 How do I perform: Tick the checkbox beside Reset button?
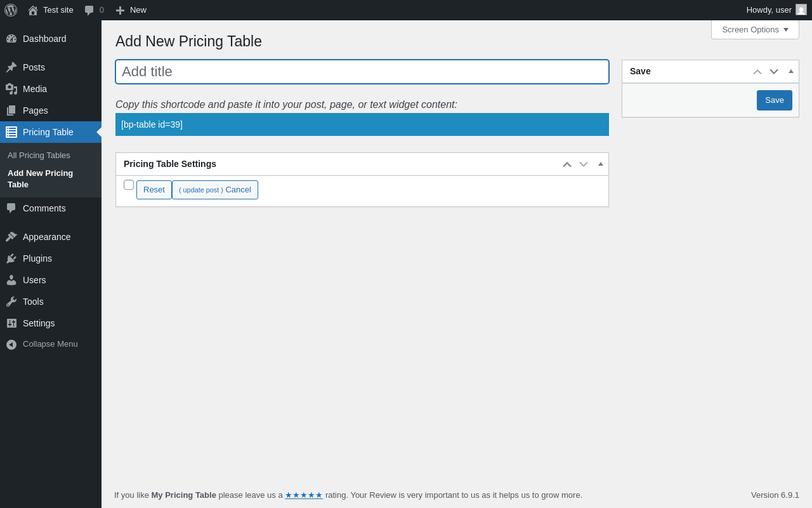(129, 185)
